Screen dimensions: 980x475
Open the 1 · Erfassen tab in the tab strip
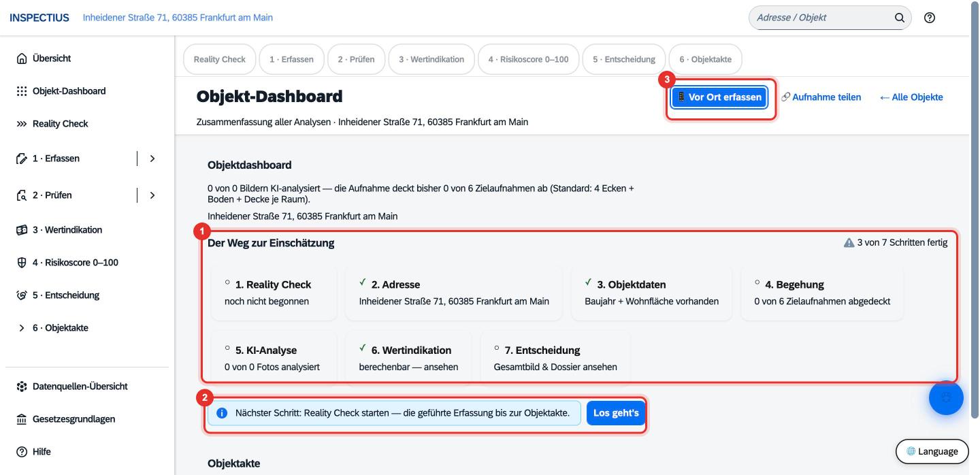(x=292, y=59)
